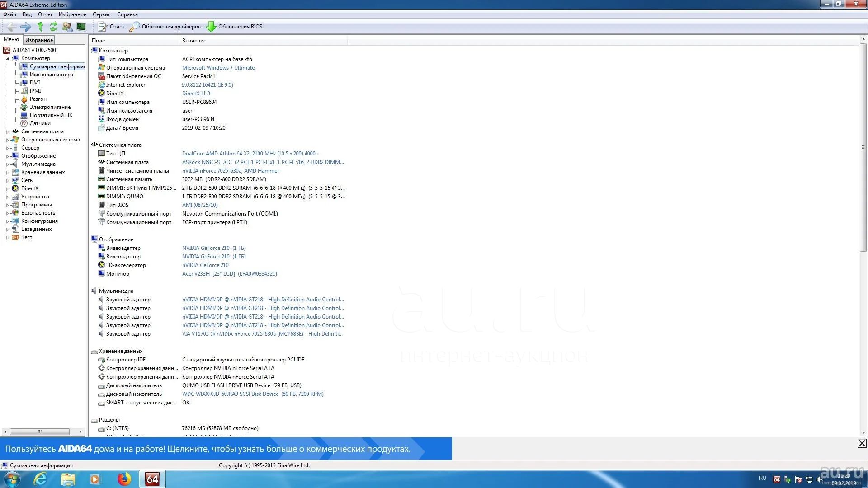Viewport: 868px width, 488px height.
Task: Open the Отчёт report button
Action: tap(111, 27)
